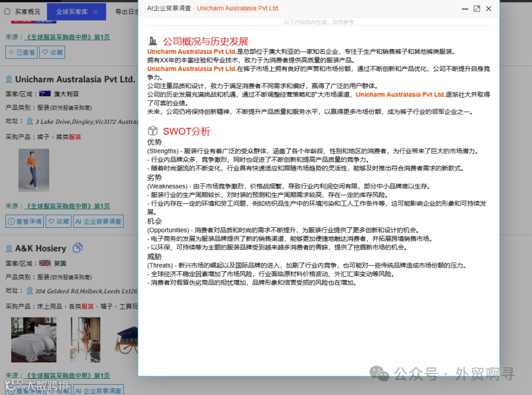Click home icon beside 买家概况
The width and height of the screenshot is (532, 395).
7,11
